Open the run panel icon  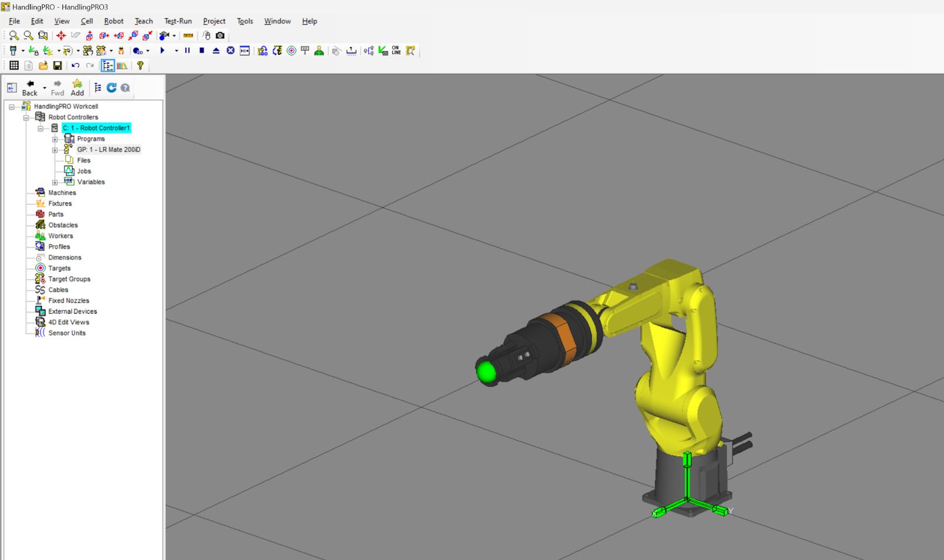pos(245,51)
